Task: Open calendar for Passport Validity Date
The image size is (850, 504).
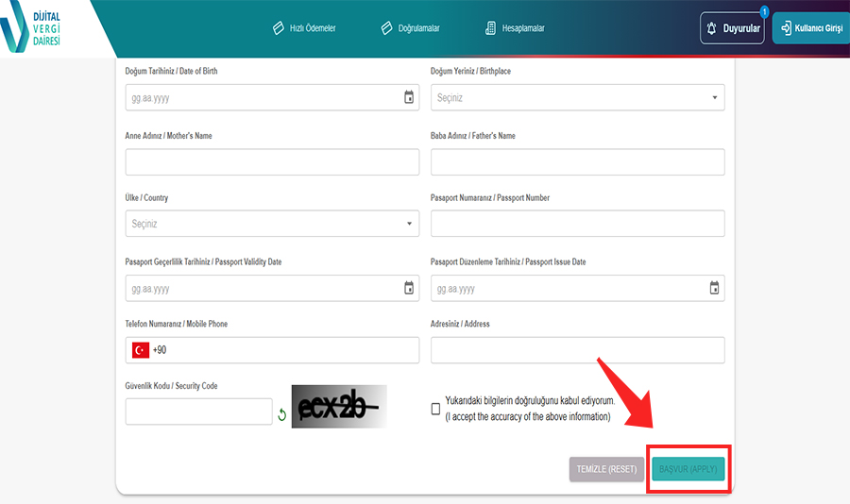Action: click(x=409, y=288)
